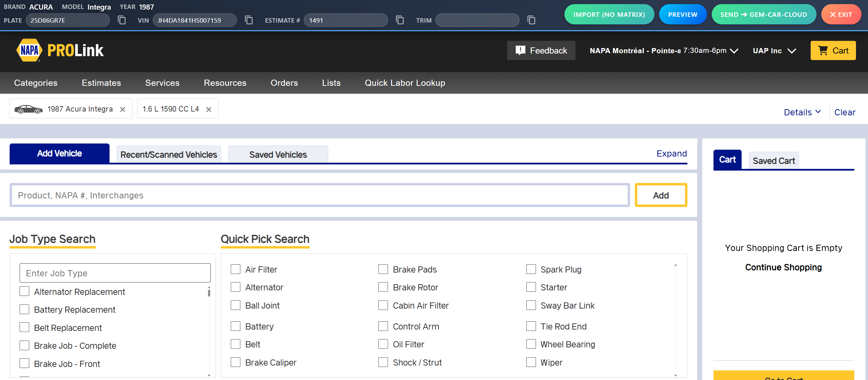
Task: Switch to the Saved Cart tab
Action: point(774,161)
